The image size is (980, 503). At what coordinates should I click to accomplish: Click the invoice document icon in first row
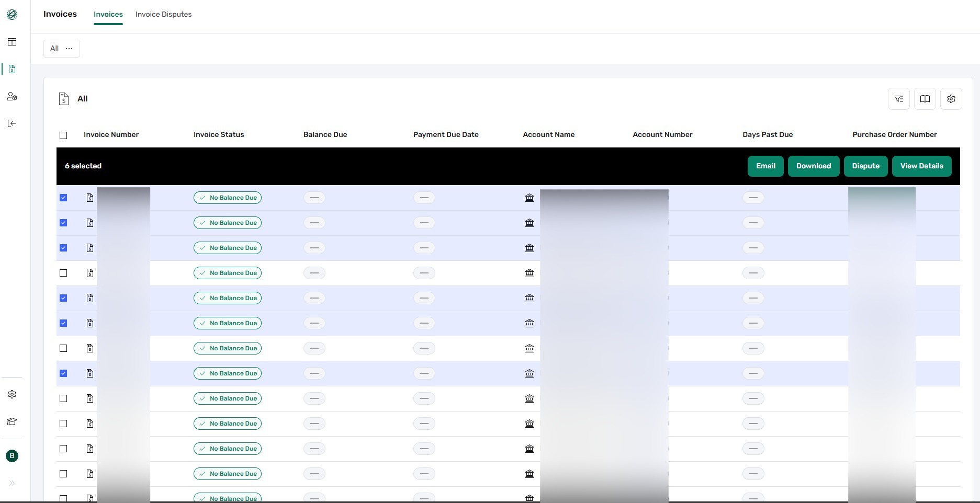tap(90, 198)
